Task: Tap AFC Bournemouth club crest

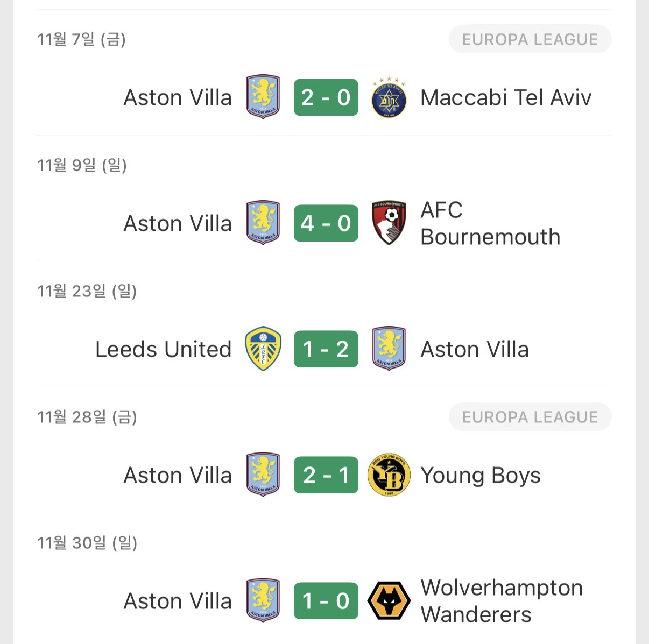Action: (x=389, y=223)
